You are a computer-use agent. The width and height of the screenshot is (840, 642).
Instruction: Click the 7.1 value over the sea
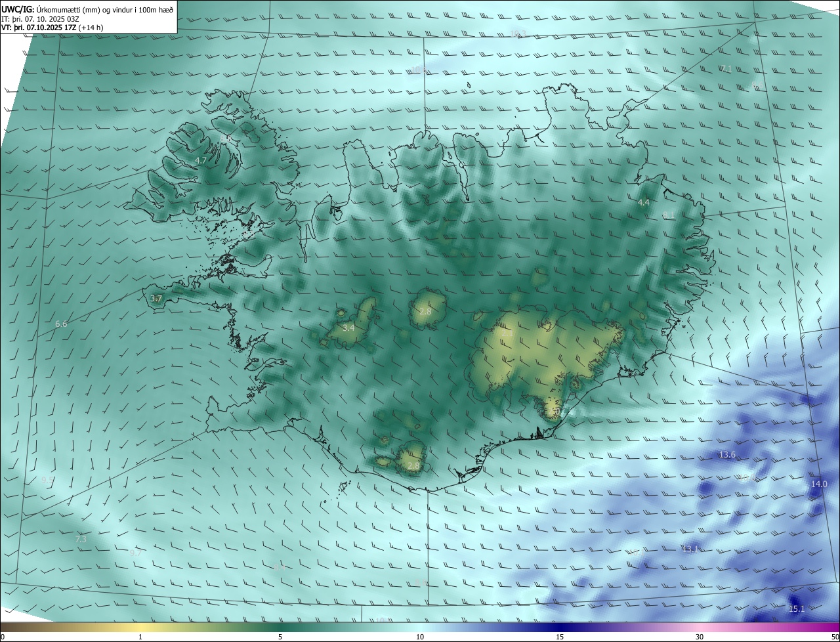point(726,68)
